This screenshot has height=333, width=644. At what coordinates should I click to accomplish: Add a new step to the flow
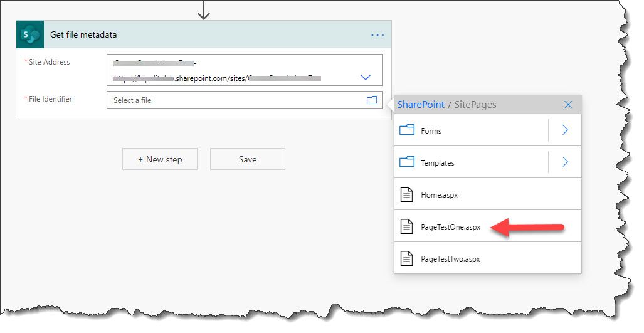coord(159,159)
